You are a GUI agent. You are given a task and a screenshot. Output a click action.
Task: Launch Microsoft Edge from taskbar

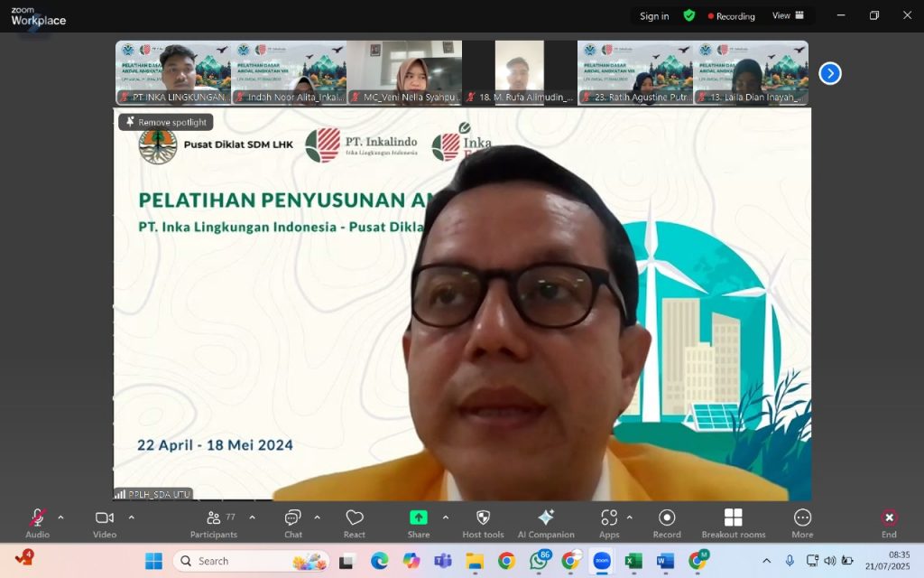(379, 561)
